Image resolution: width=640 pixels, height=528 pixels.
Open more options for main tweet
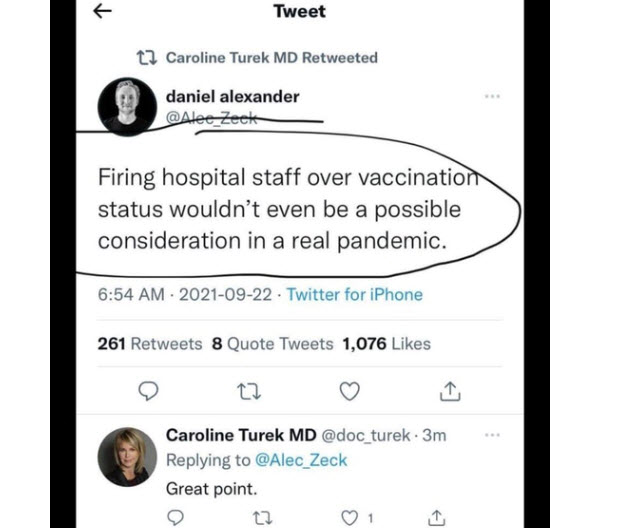coord(491,97)
